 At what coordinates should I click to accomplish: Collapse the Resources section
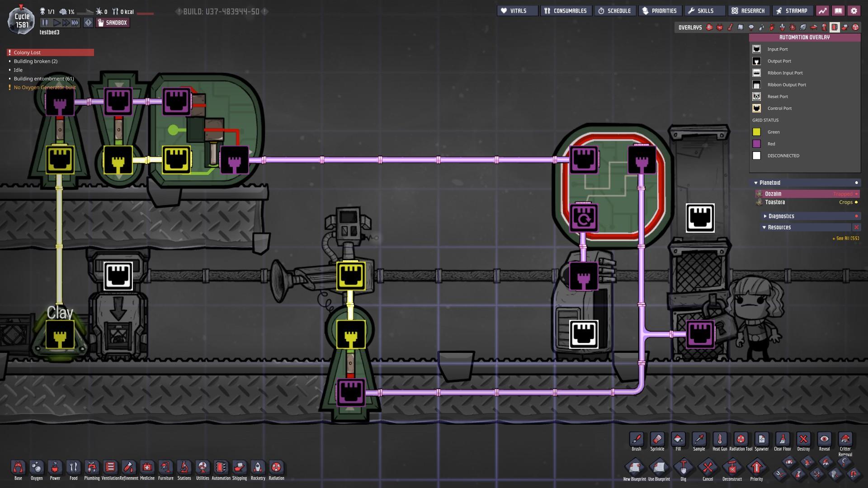point(779,227)
